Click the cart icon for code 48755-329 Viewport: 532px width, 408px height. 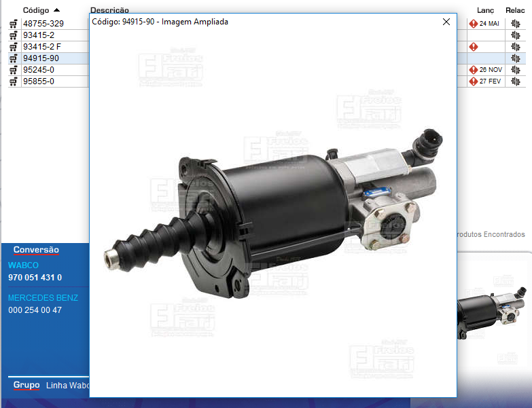pos(13,24)
